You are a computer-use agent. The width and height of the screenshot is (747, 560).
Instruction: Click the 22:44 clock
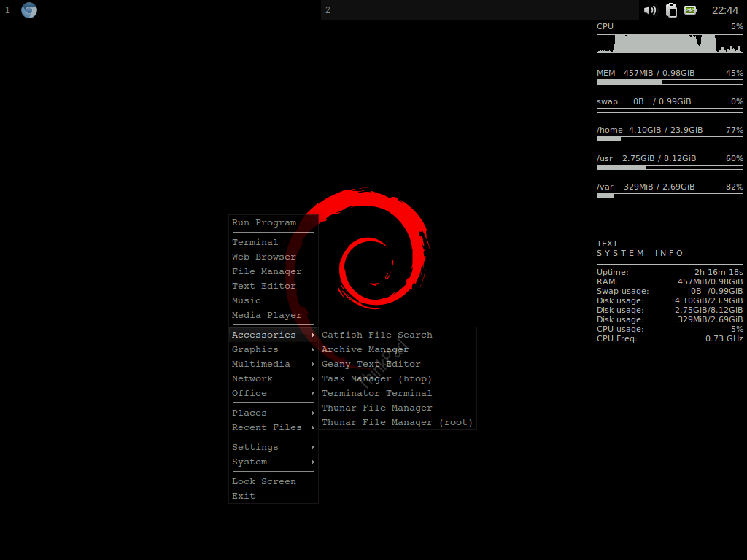(x=724, y=10)
